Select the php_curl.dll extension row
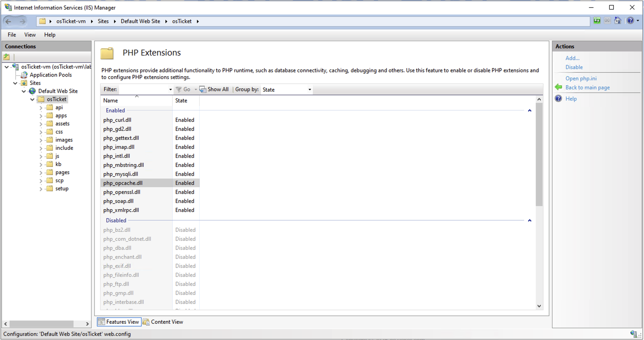The image size is (644, 340). (x=150, y=120)
